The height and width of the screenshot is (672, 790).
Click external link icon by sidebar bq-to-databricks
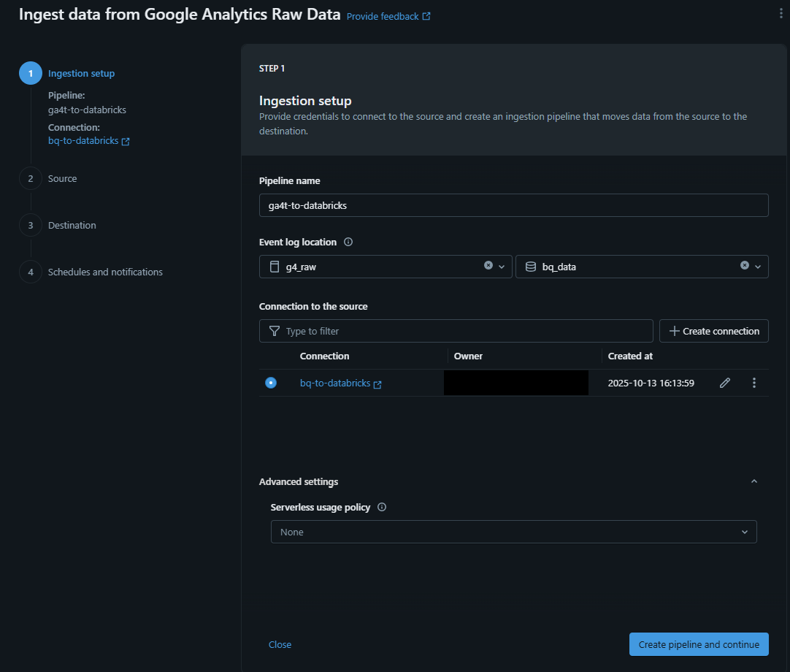(126, 142)
